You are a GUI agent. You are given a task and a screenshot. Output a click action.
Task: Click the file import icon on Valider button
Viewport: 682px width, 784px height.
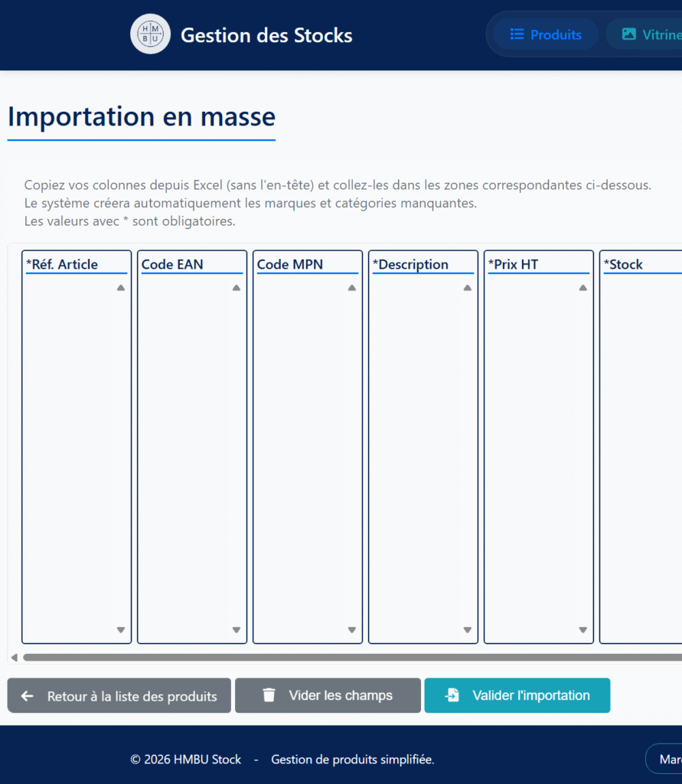(x=452, y=695)
